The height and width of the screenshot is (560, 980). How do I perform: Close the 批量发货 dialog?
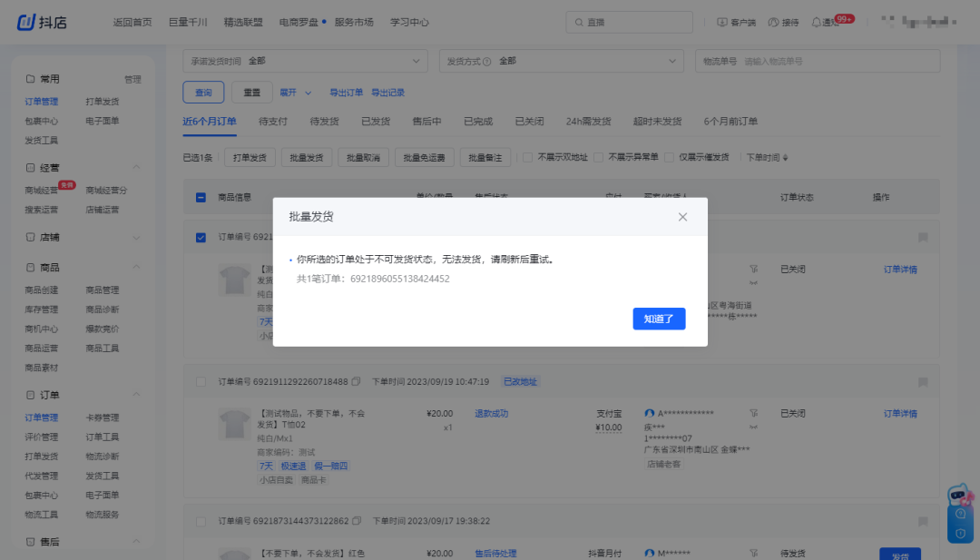point(682,217)
